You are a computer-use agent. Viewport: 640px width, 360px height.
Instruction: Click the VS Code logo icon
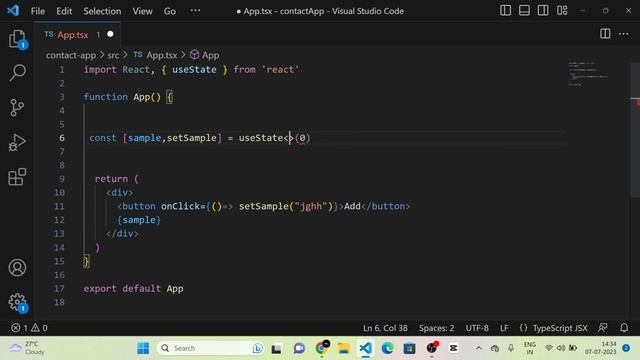coord(13,11)
